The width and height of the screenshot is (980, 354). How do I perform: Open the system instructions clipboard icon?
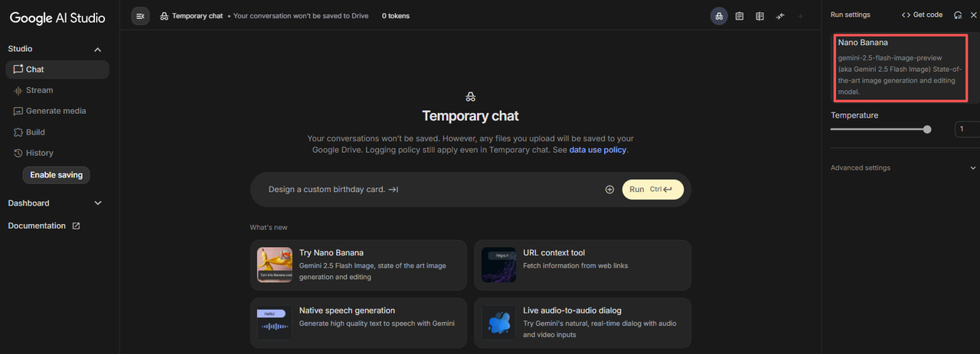(x=740, y=16)
